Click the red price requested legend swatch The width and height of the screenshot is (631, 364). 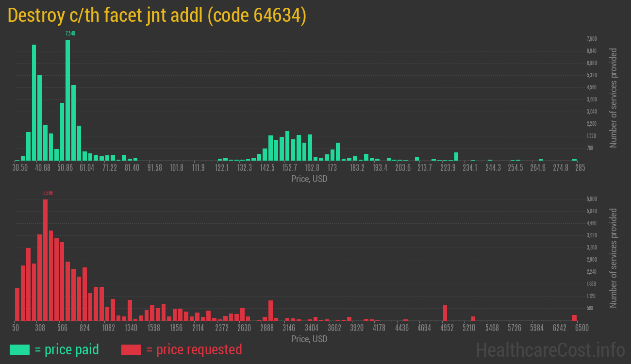pos(131,349)
